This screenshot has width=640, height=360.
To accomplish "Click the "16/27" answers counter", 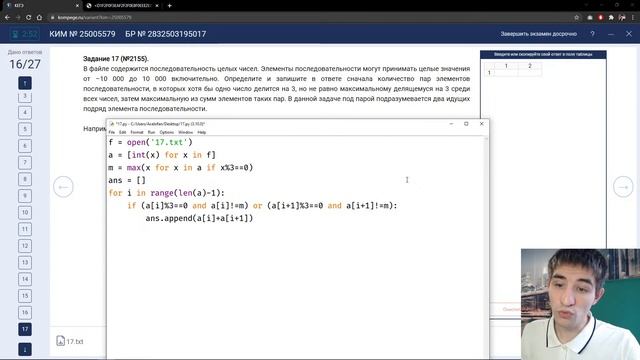I will [x=25, y=64].
